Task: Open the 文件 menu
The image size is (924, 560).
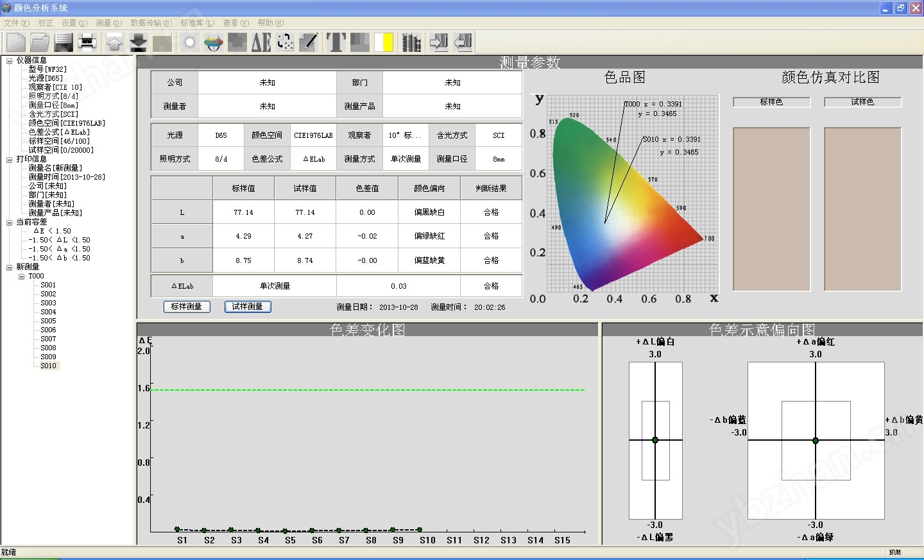Action: tap(16, 23)
